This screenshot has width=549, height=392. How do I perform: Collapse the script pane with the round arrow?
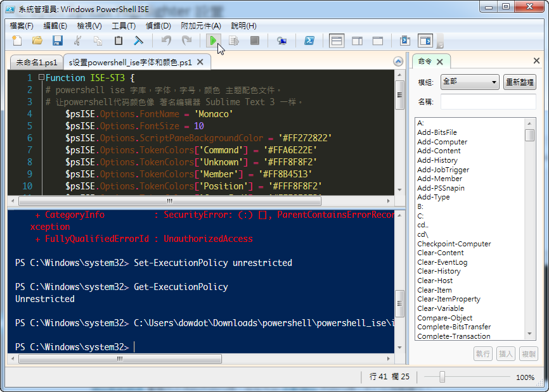click(x=398, y=61)
